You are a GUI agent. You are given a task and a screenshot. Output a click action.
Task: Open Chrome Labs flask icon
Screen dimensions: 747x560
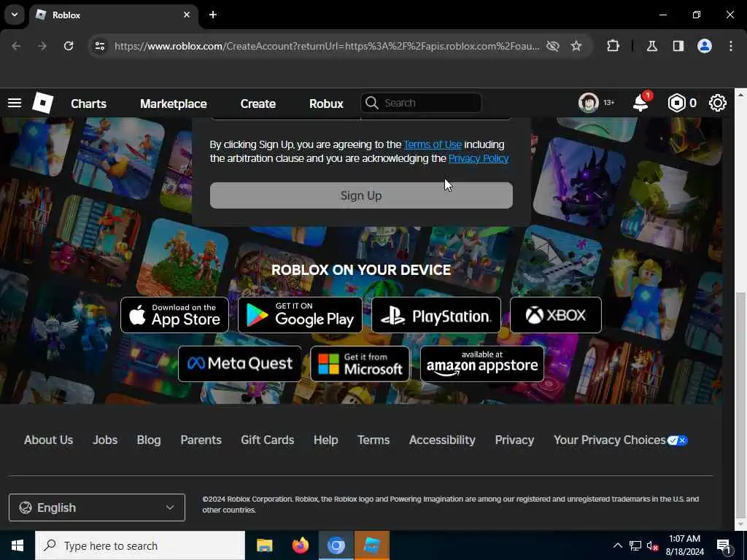[651, 46]
